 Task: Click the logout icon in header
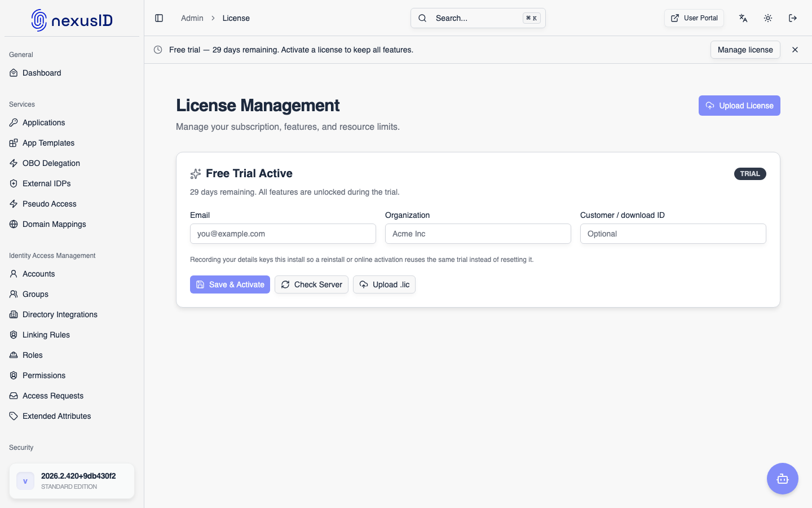[x=793, y=18]
